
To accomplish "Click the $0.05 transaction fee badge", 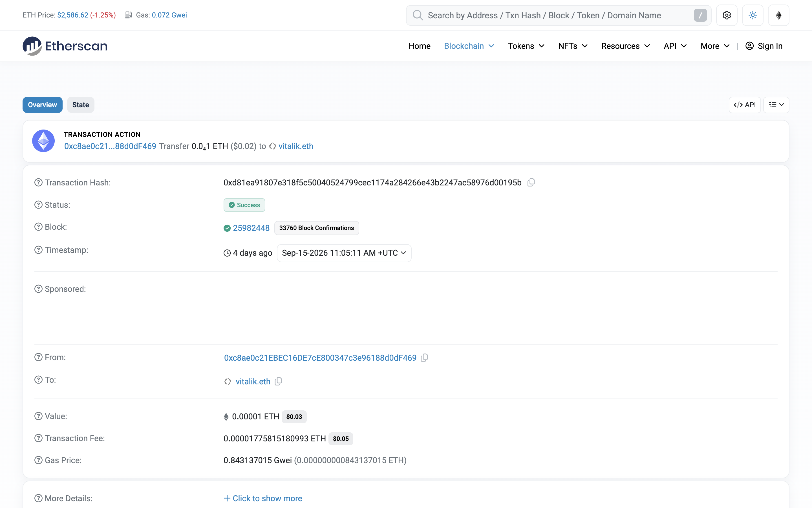I will [x=341, y=439].
